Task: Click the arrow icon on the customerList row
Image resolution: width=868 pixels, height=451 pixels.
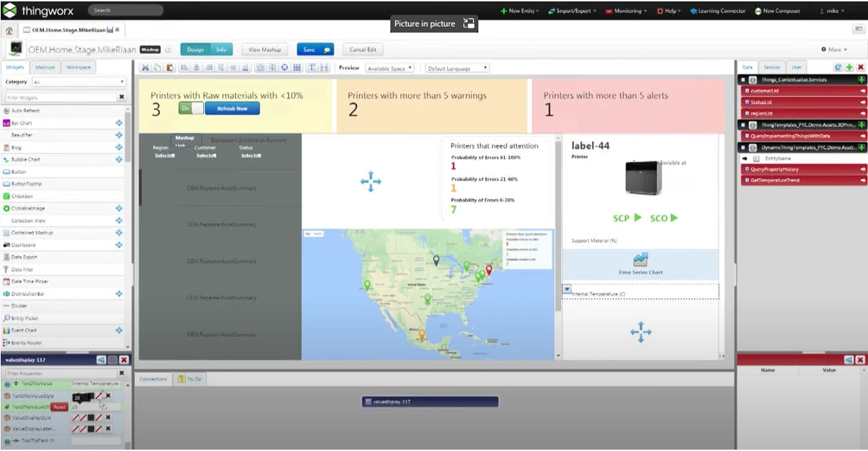Action: (863, 91)
